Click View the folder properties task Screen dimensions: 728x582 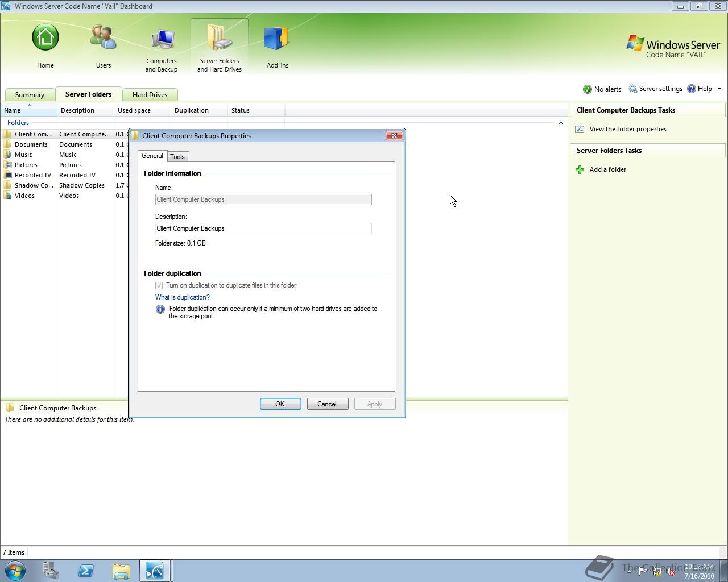[628, 129]
